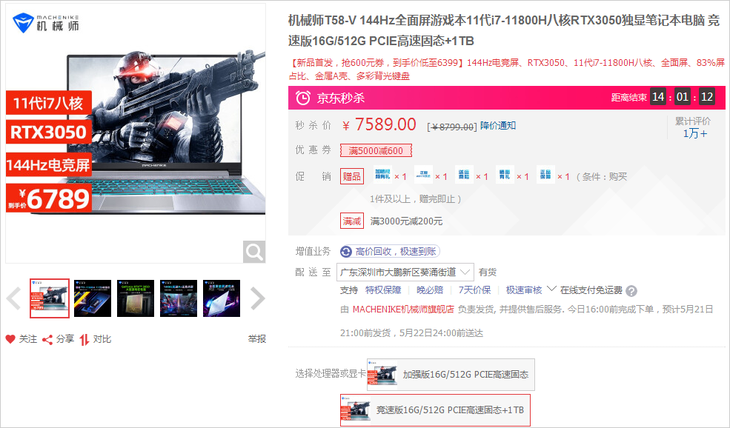
Task: Open the delivery address dropdown 广东深圳市
Action: (x=405, y=272)
